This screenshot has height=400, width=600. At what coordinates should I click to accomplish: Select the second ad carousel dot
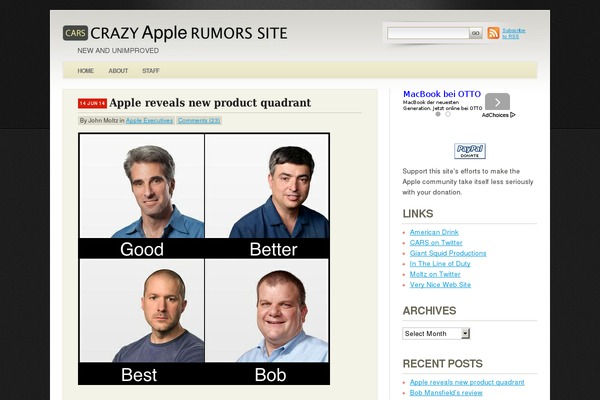pyautogui.click(x=448, y=114)
